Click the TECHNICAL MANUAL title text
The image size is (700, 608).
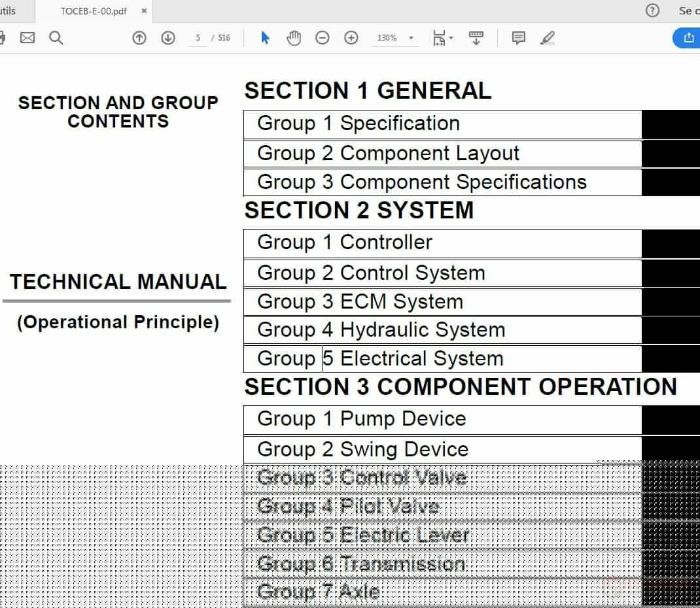click(x=118, y=282)
